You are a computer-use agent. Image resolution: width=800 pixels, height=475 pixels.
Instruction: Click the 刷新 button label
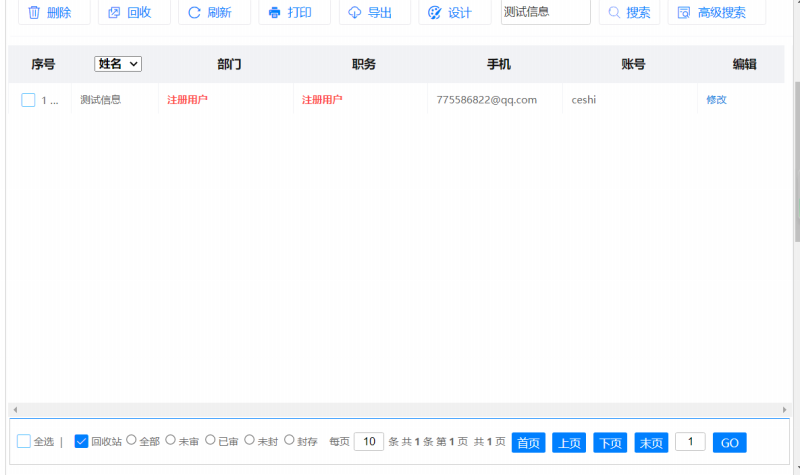pos(220,12)
